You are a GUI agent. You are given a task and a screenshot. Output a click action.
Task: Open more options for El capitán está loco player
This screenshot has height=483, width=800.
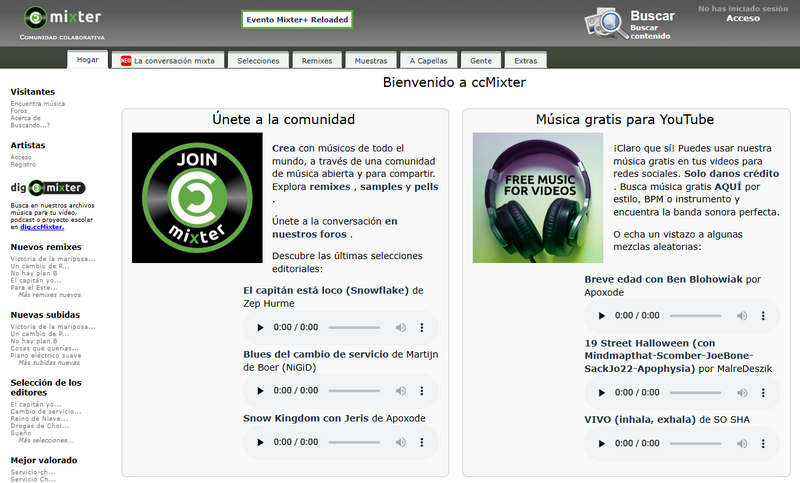click(x=422, y=327)
